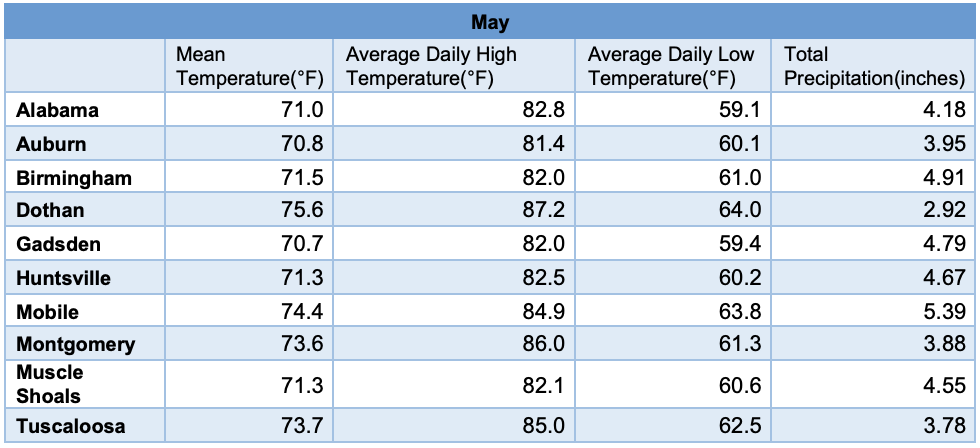Select the Total Precipitation column header
This screenshot has width=980, height=448.
tap(874, 66)
